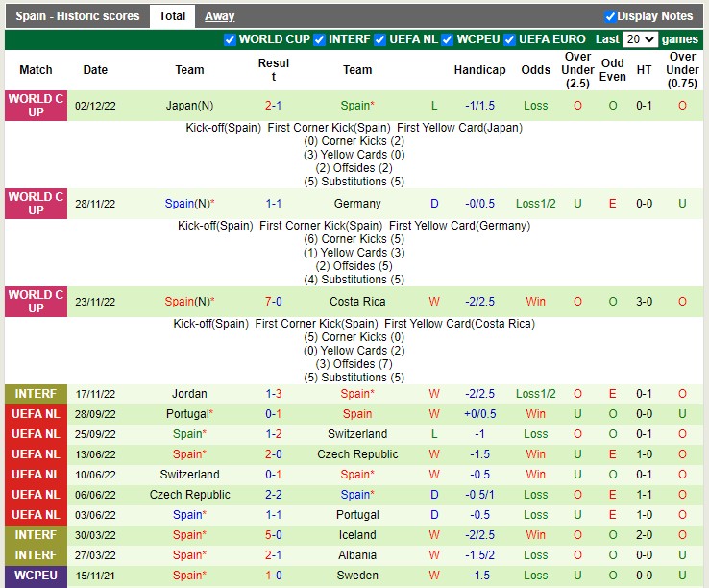The width and height of the screenshot is (709, 588).
Task: Click Portugal home team on 28/09/22
Action: click(x=189, y=414)
